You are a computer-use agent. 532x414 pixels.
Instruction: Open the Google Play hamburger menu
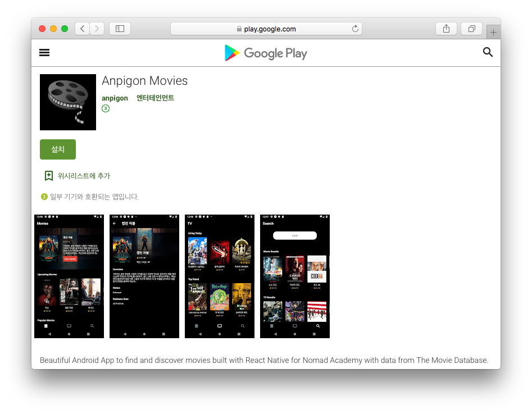pos(44,53)
